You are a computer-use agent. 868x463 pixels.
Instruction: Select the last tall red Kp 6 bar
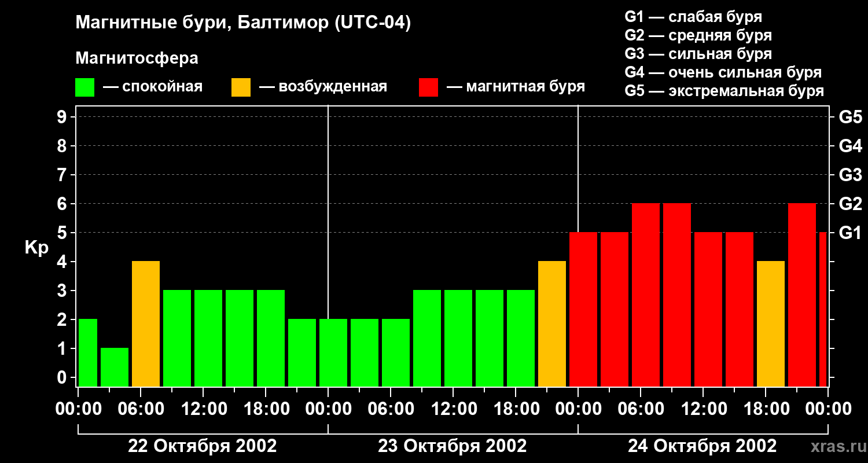coord(802,295)
